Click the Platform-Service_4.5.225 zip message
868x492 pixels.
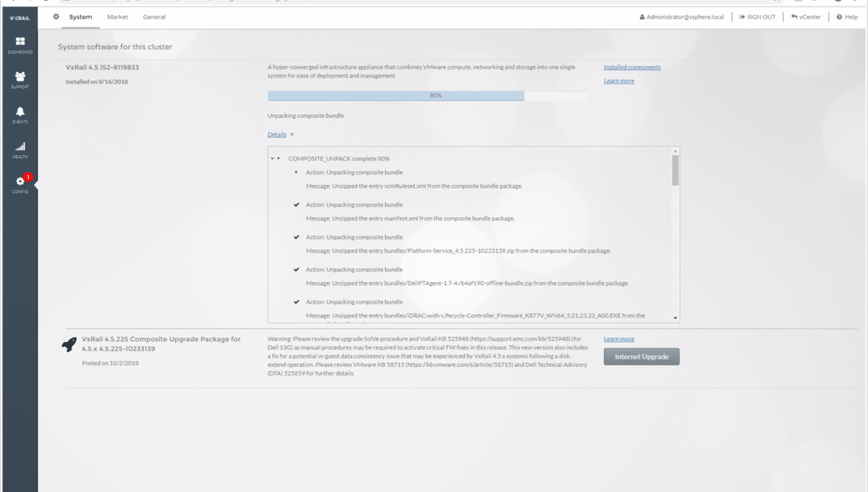pyautogui.click(x=458, y=251)
